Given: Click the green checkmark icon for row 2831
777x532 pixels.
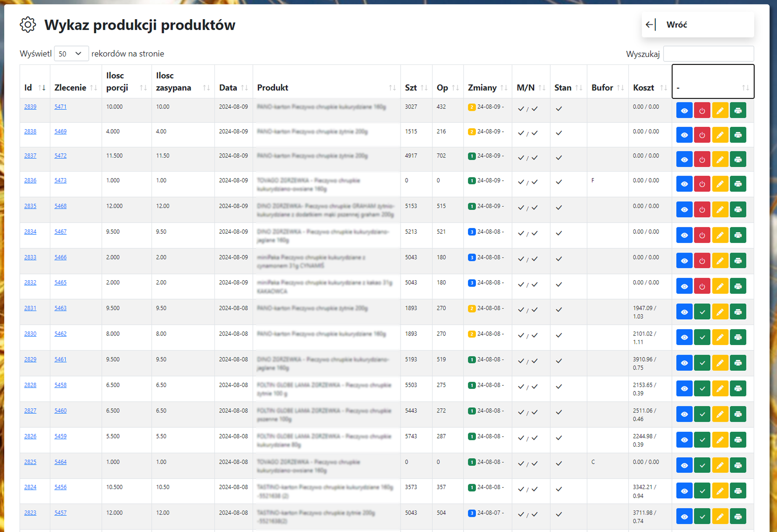Looking at the screenshot, I should [702, 312].
